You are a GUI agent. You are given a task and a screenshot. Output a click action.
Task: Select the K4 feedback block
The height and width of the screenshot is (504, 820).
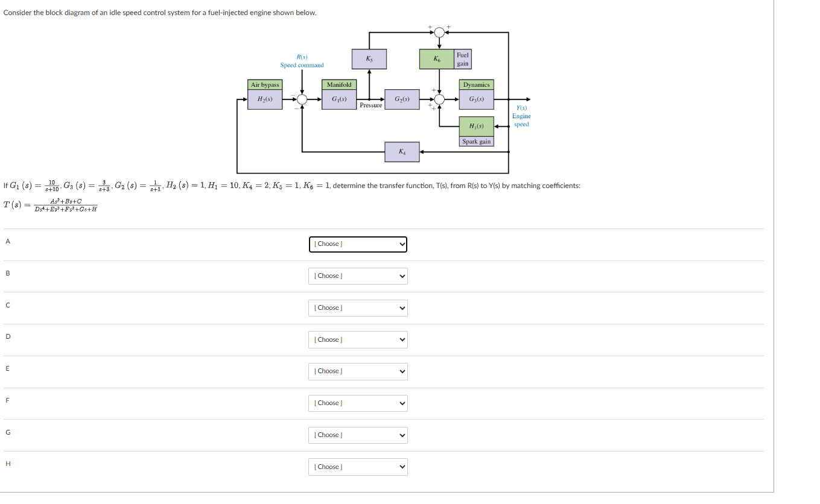(x=401, y=152)
